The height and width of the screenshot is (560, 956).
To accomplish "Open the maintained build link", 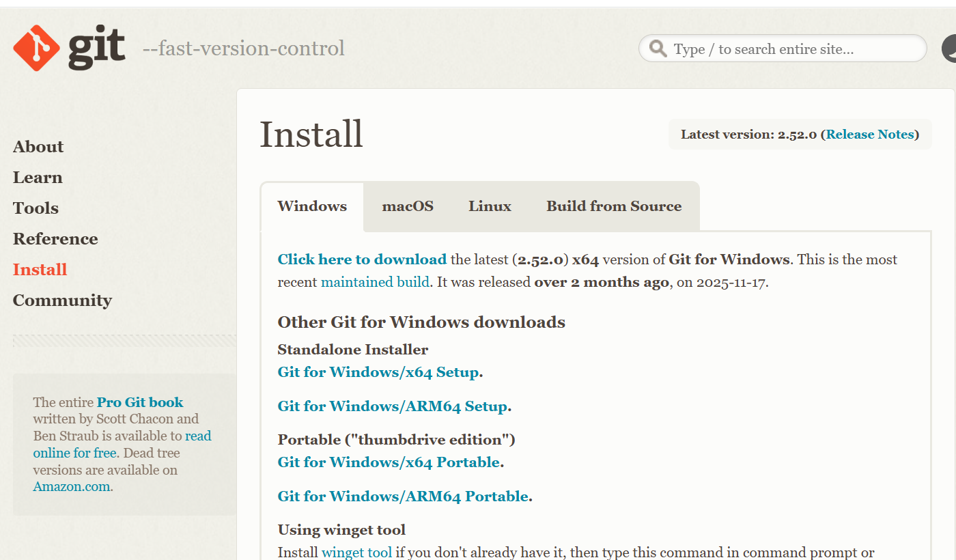I will click(375, 282).
